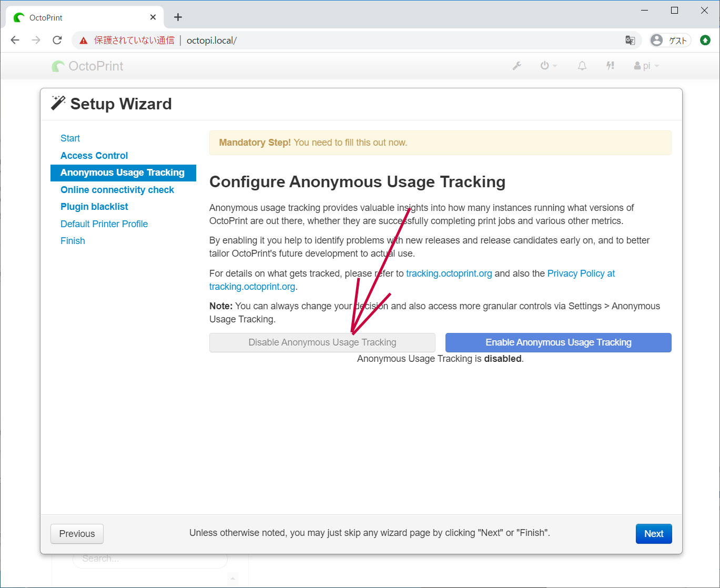The height and width of the screenshot is (588, 720).
Task: Click browser forward arrow
Action: 36,40
